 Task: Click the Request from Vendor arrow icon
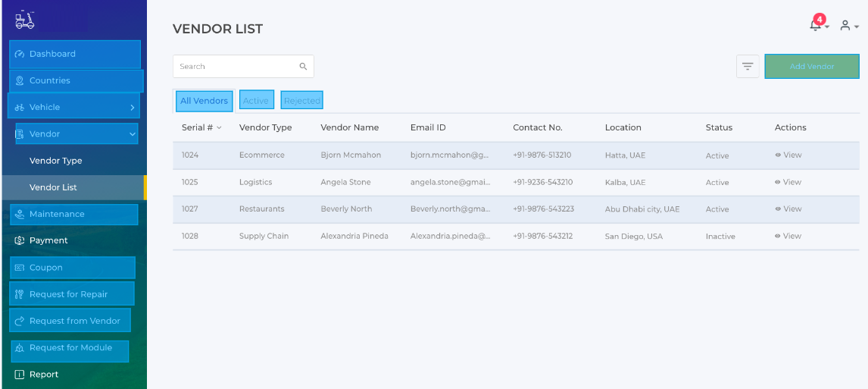(20, 321)
